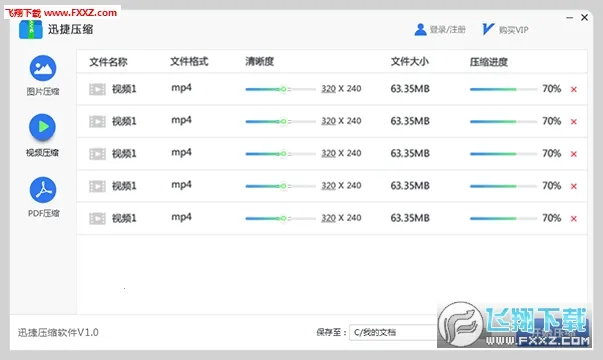Select the 视频压缩 video compression icon

coord(42,127)
